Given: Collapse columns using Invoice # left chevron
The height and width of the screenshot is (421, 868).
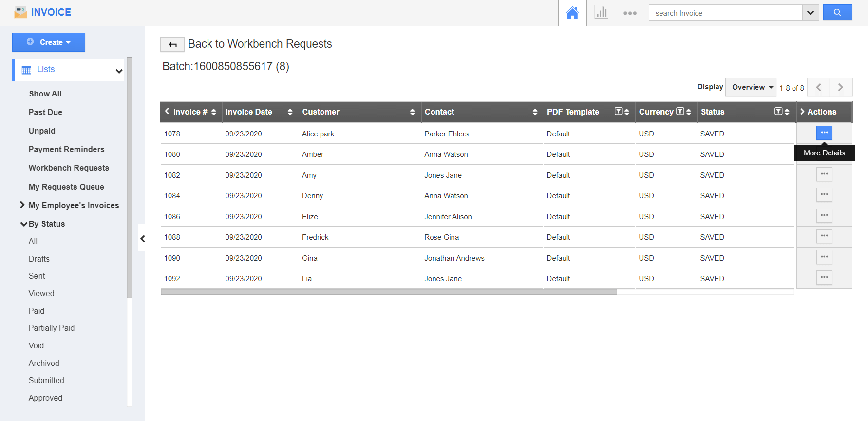Looking at the screenshot, I should pos(167,111).
